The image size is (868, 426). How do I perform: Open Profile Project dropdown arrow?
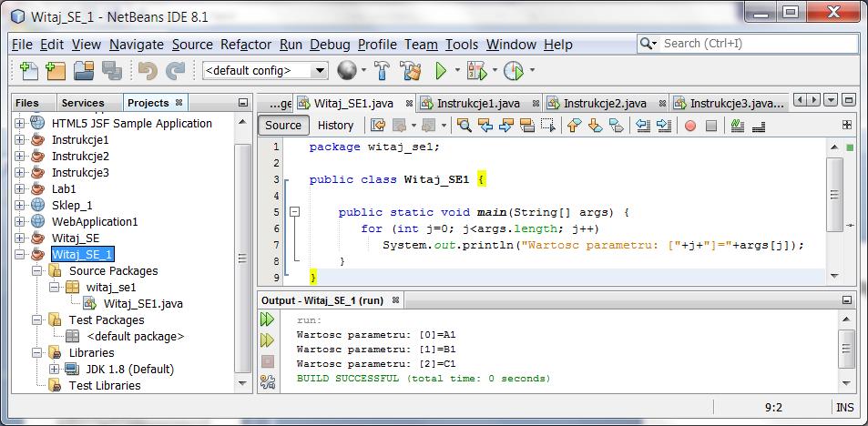(x=532, y=70)
